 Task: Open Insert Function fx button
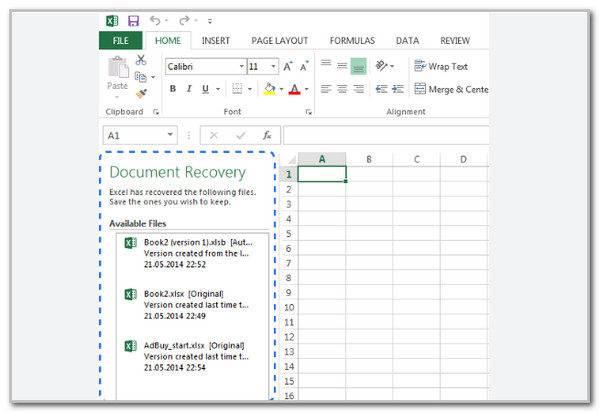point(267,135)
